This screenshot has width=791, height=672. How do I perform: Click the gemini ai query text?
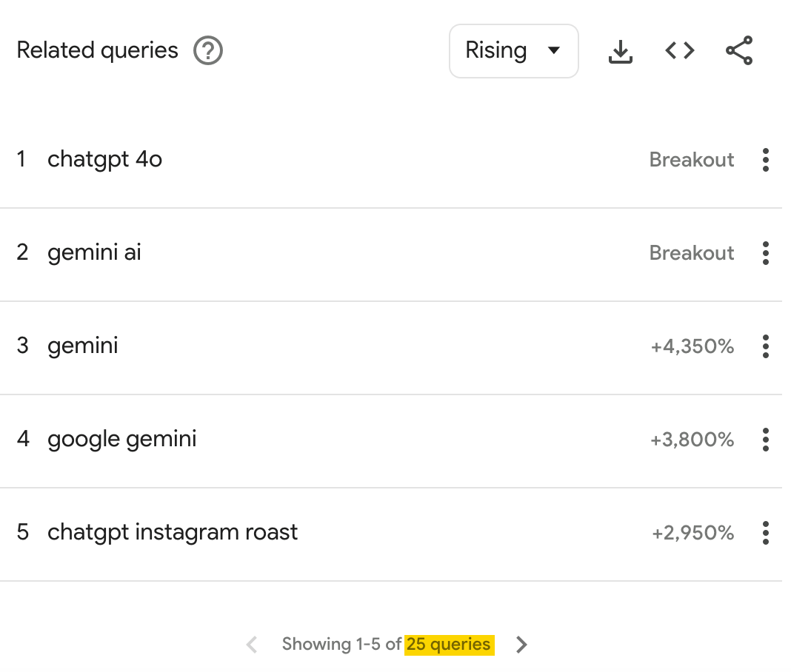(x=94, y=252)
